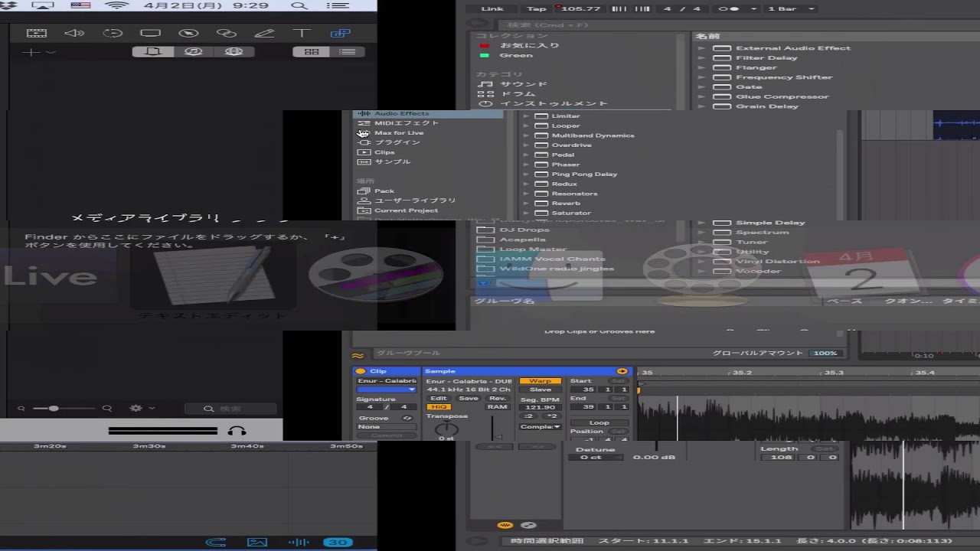
Task: Click the 105.77 tempo field
Action: click(581, 9)
